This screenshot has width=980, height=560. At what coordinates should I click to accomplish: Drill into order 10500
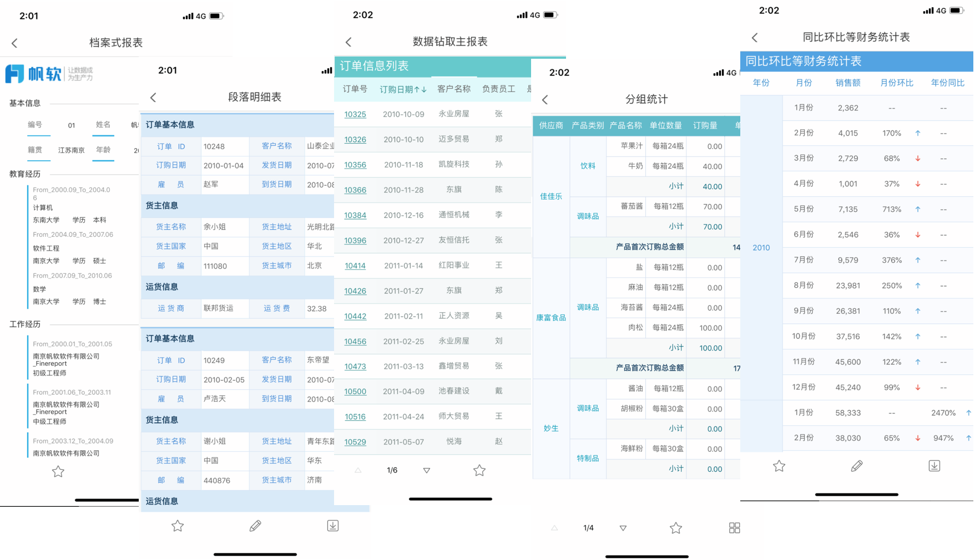point(355,391)
